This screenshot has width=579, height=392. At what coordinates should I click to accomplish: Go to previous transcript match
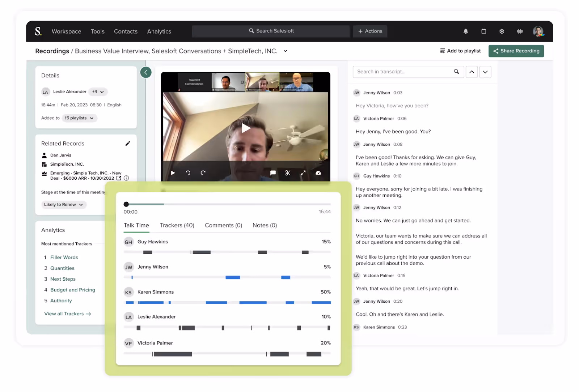[472, 72]
